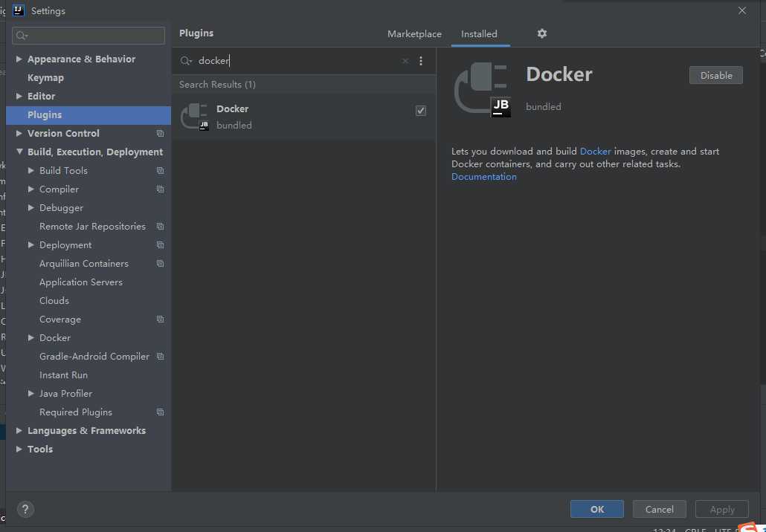Select Docker row in search results
This screenshot has height=532, width=766.
pyautogui.click(x=304, y=117)
